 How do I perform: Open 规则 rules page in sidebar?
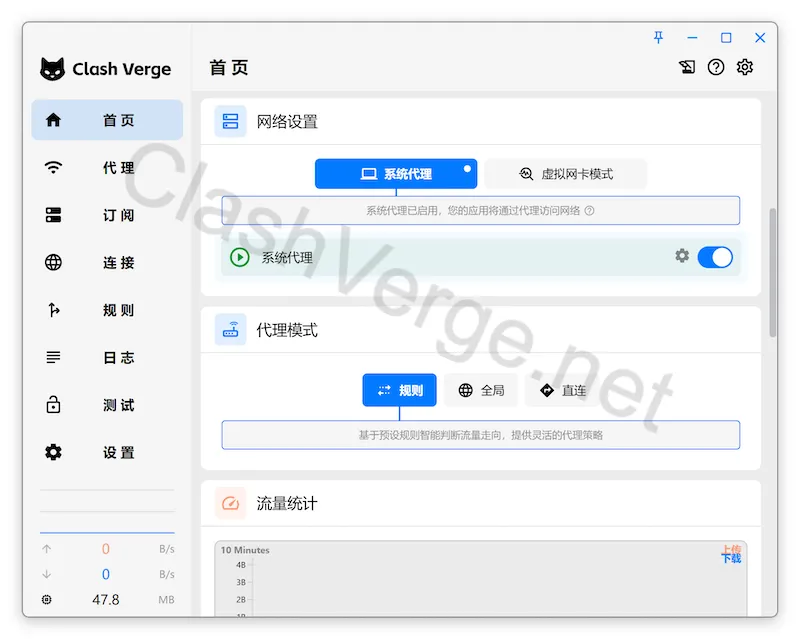pos(107,310)
